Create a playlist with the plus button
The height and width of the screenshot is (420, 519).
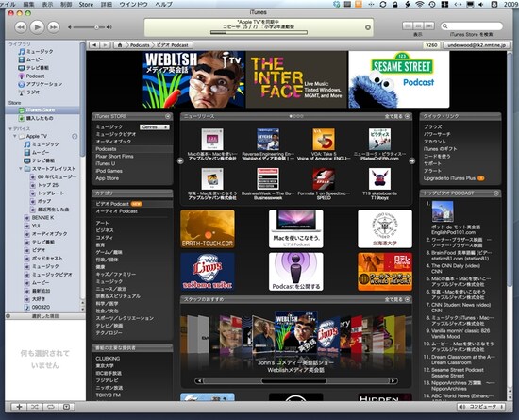pyautogui.click(x=19, y=407)
